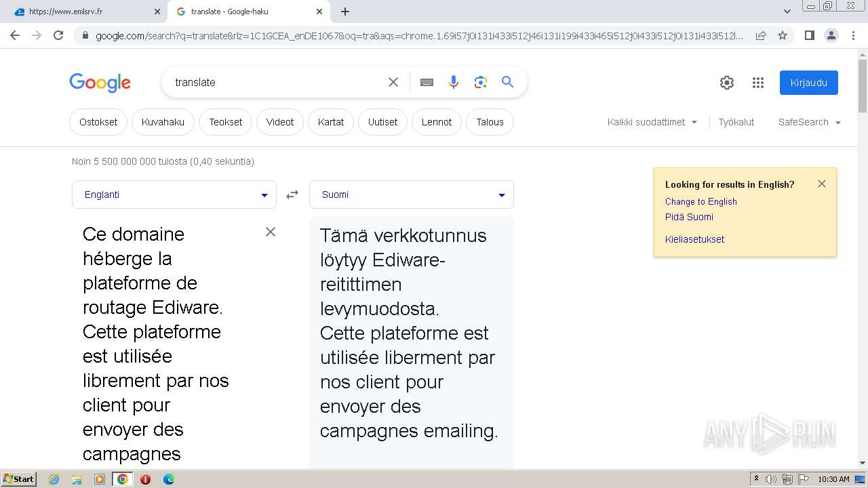Open SafeSearch dropdown

click(x=810, y=122)
